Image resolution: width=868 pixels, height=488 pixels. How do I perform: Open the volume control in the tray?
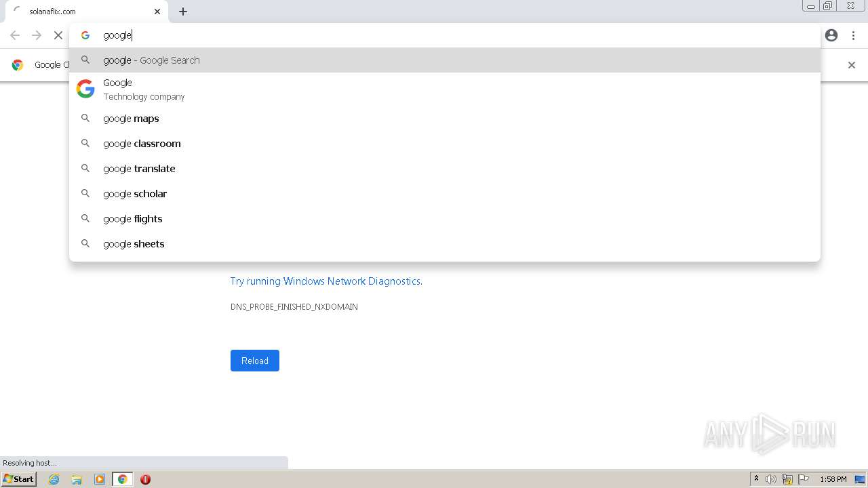(771, 479)
